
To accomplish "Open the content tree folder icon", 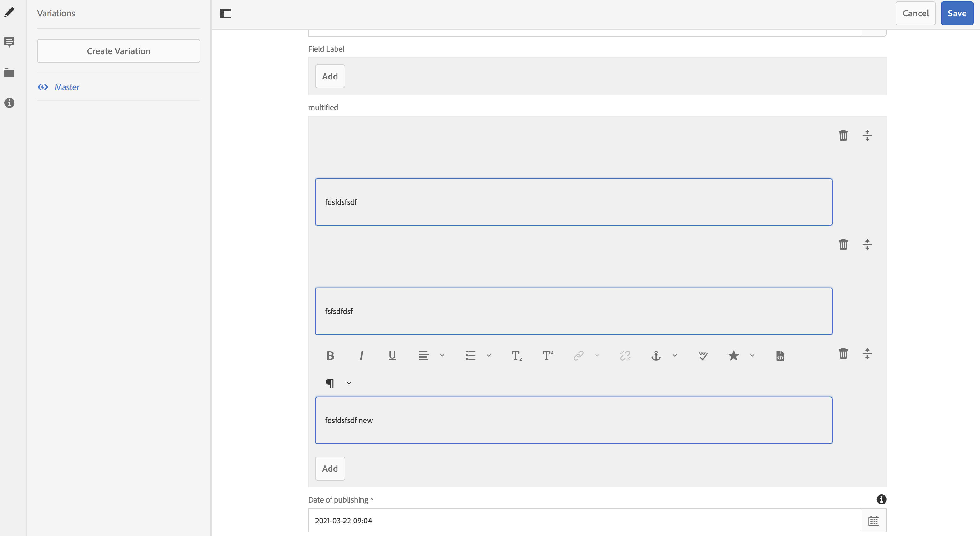I will 9,73.
